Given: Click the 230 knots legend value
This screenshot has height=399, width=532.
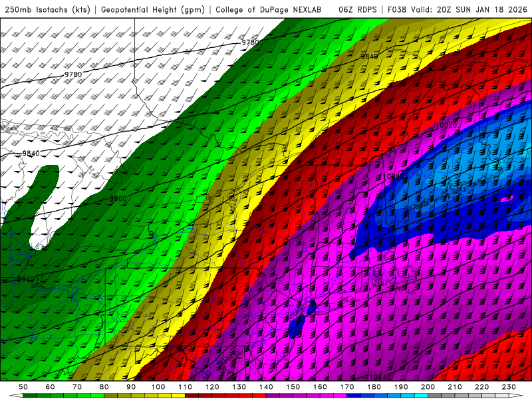Looking at the screenshot, I should click(509, 387).
